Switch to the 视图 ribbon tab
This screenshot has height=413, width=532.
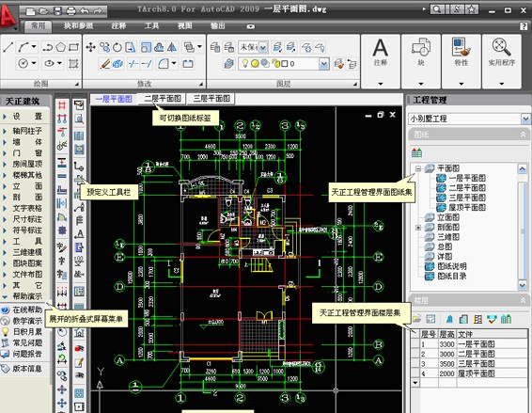point(185,25)
